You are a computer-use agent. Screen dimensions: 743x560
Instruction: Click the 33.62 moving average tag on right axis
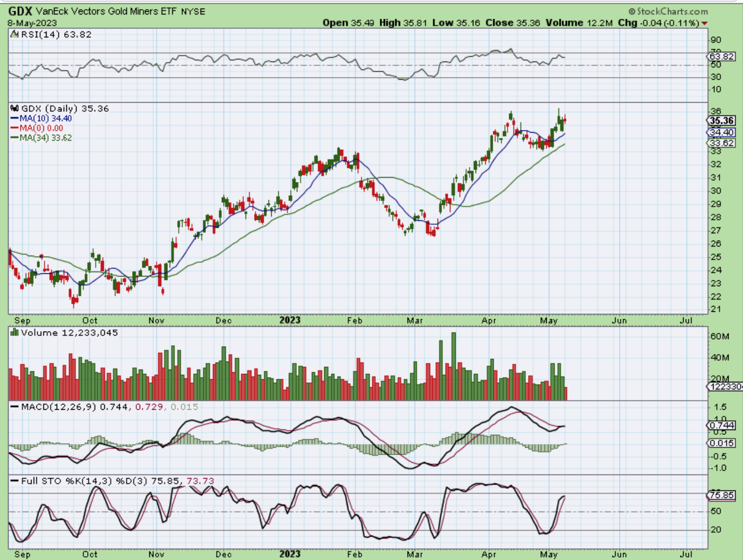[721, 143]
